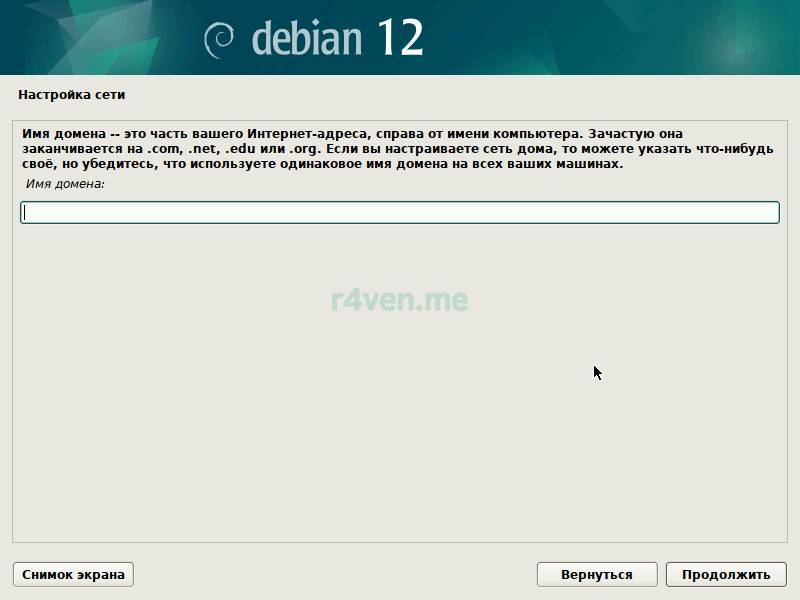Image resolution: width=800 pixels, height=600 pixels.
Task: Click the Debian swirl logo
Action: pyautogui.click(x=219, y=39)
